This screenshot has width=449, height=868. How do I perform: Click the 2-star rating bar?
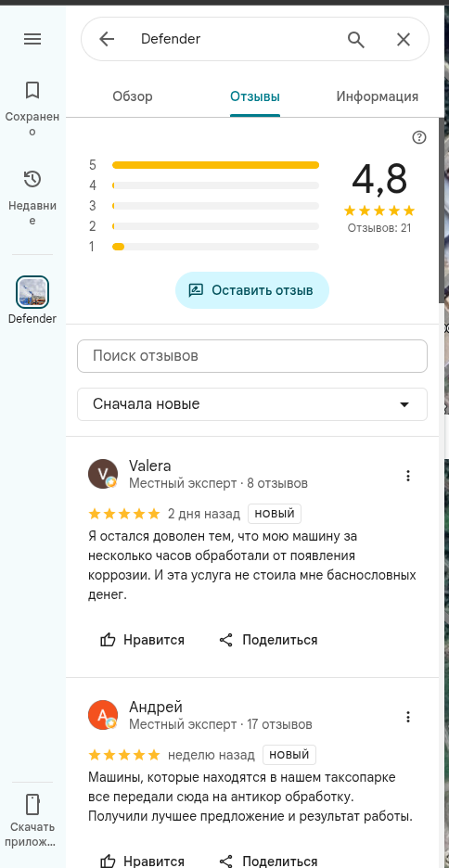(x=215, y=226)
